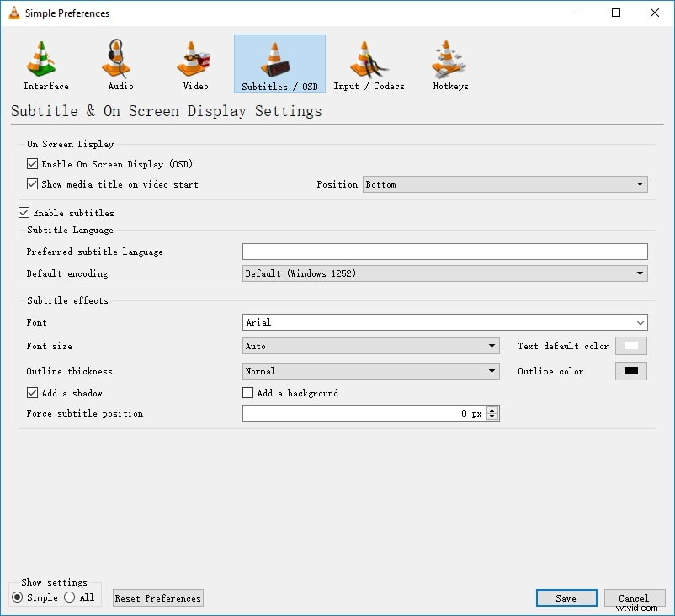Image resolution: width=675 pixels, height=616 pixels.
Task: Toggle the Enable subtitles checkbox
Action: [24, 212]
